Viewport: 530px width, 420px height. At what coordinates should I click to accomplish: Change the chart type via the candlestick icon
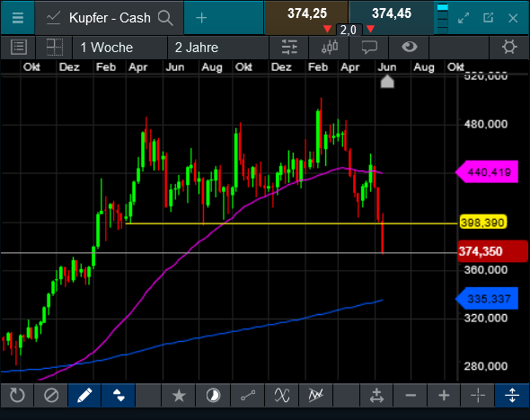pyautogui.click(x=330, y=48)
